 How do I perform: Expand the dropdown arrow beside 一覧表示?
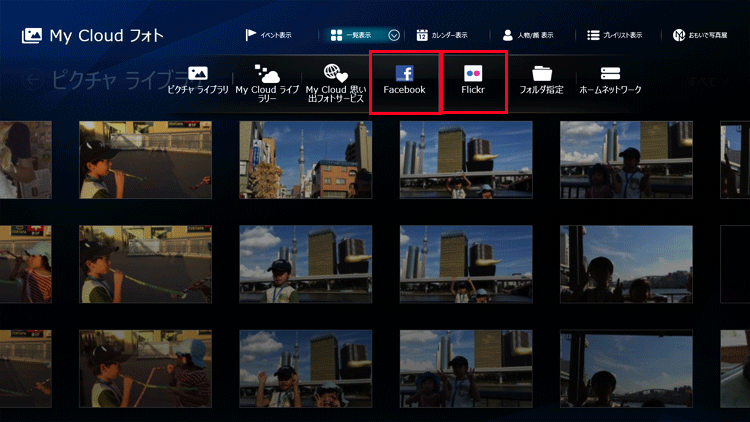click(394, 35)
